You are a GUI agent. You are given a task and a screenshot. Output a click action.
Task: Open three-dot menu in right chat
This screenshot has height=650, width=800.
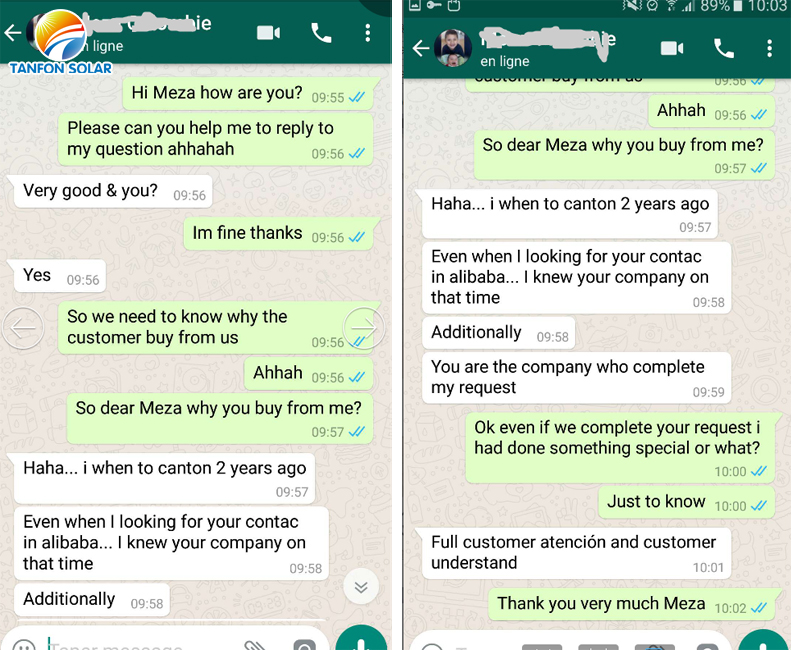769,48
